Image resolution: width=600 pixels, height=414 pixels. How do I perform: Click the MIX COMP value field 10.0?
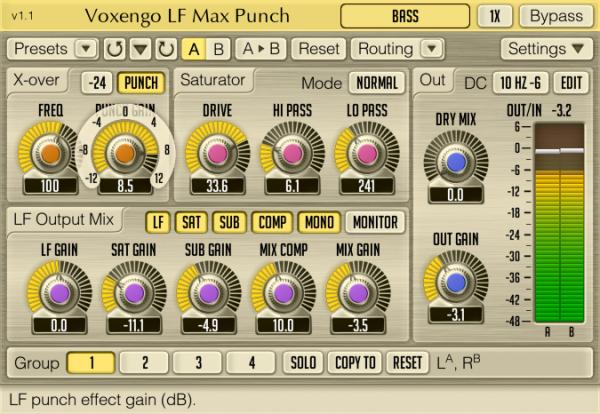pyautogui.click(x=284, y=326)
